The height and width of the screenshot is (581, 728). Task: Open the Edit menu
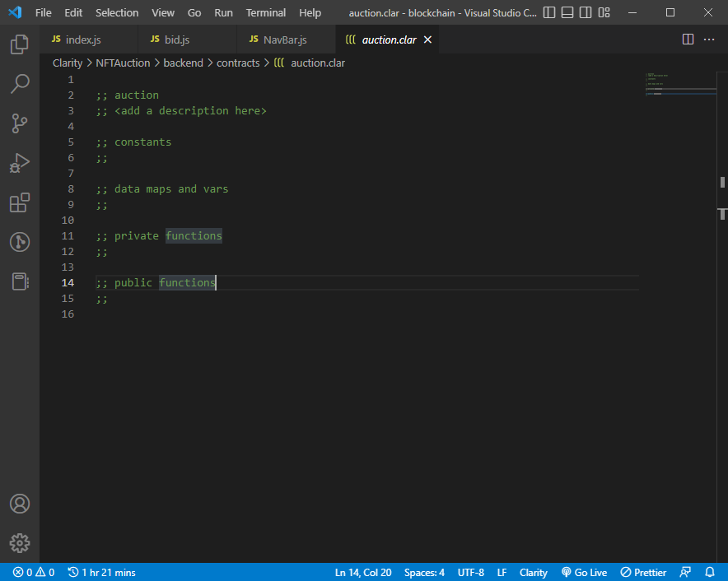(x=73, y=12)
